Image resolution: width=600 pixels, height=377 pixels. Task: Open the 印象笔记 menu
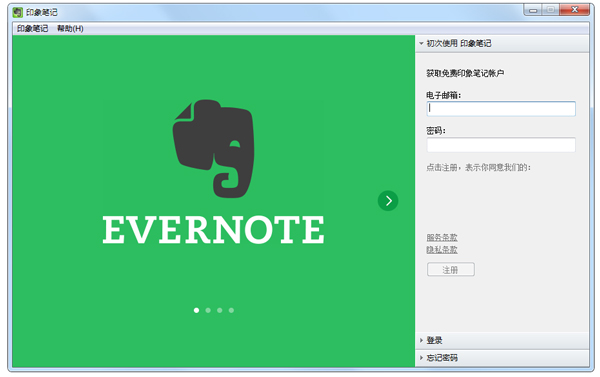coord(33,28)
